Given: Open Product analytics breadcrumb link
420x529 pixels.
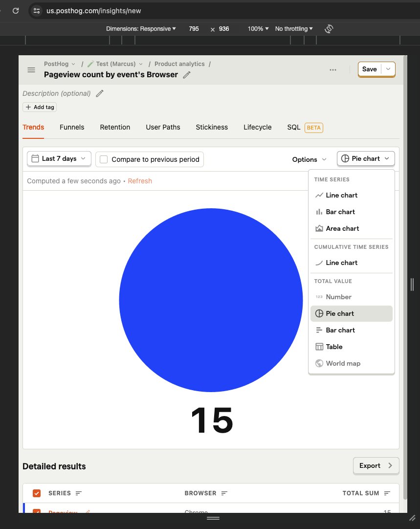Looking at the screenshot, I should pos(179,64).
